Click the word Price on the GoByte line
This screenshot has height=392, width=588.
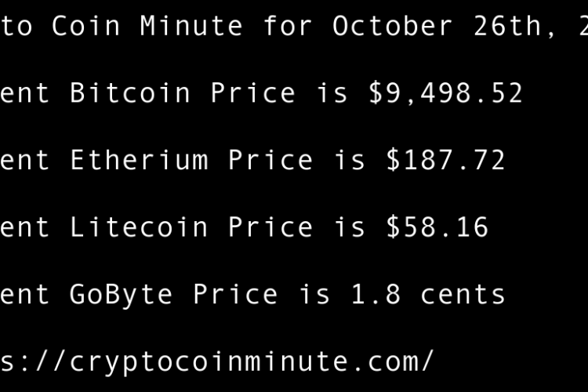pyautogui.click(x=235, y=295)
